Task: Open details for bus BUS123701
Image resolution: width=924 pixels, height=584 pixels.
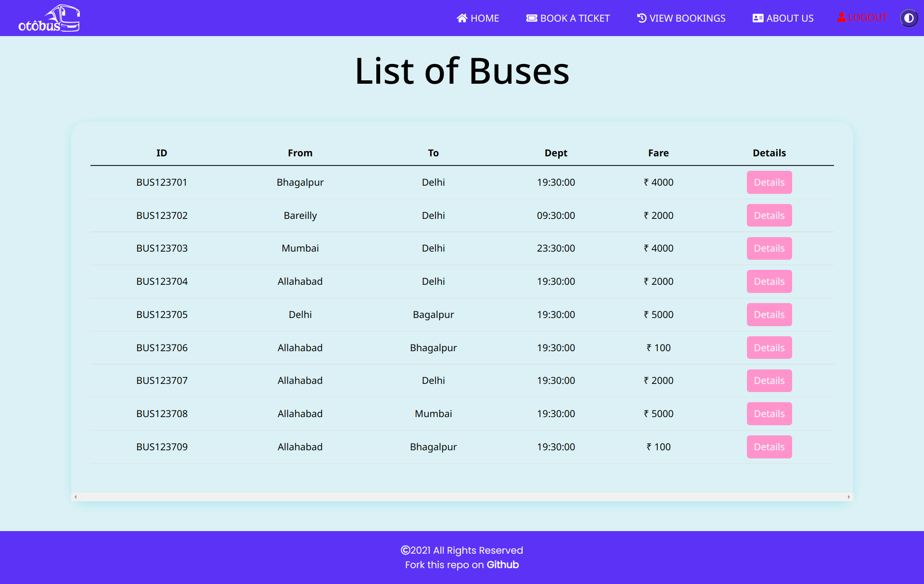Action: tap(769, 182)
